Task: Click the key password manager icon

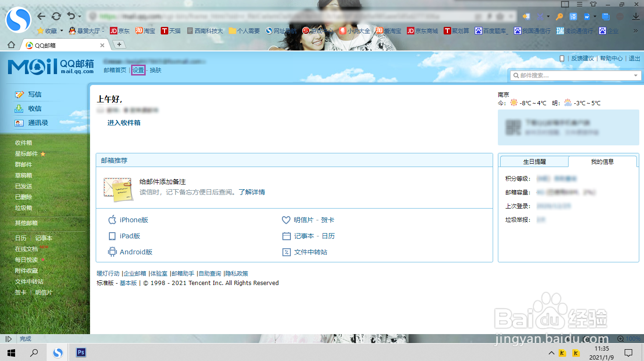Action: point(560,17)
